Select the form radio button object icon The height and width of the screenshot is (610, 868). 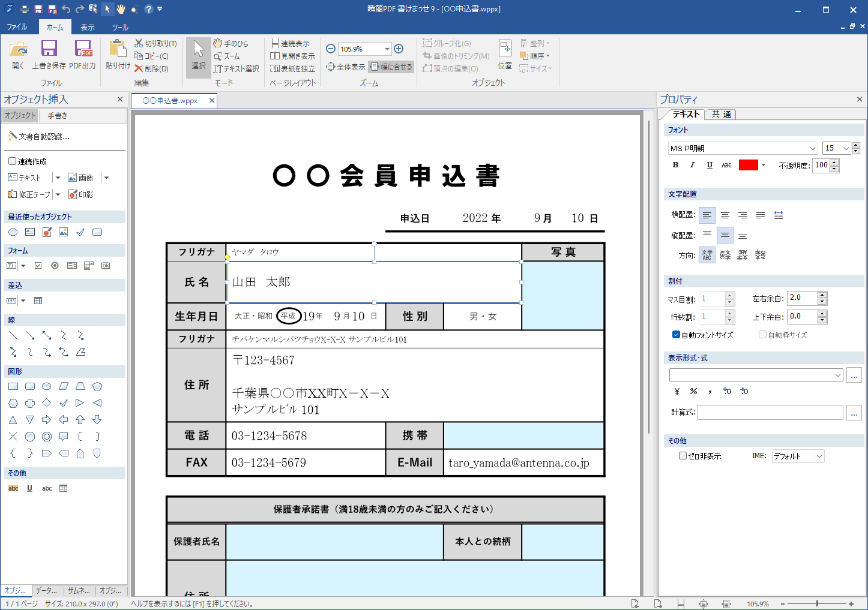click(55, 266)
